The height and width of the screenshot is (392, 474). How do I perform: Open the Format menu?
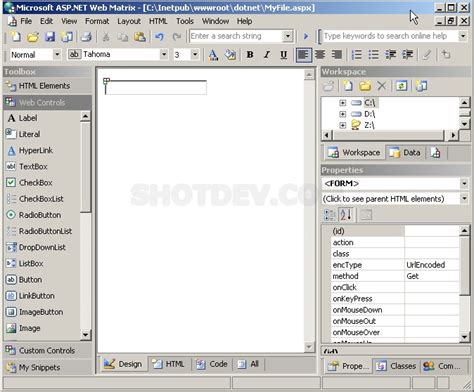click(x=97, y=21)
